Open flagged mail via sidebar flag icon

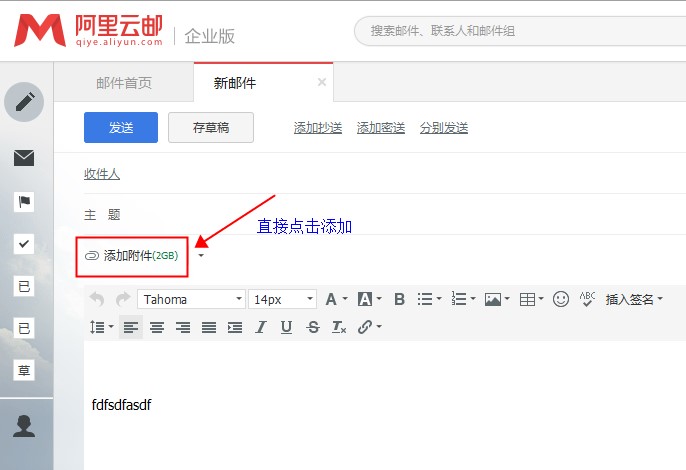click(x=24, y=202)
